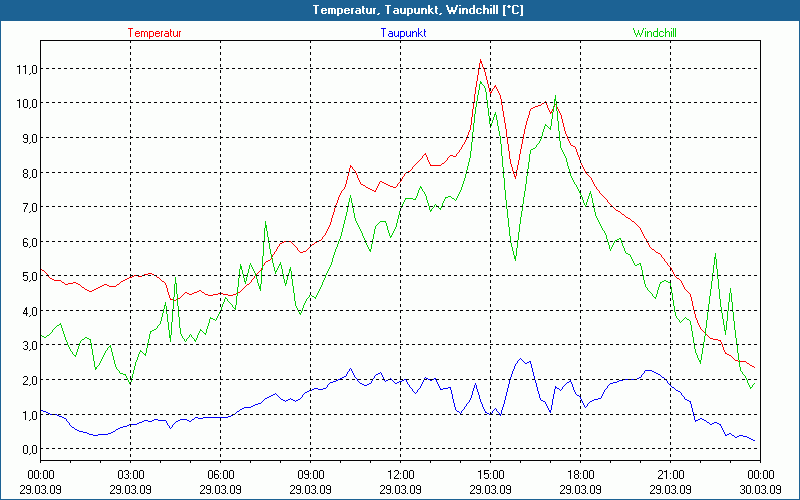Screen dimensions: 800x500
Task: Click the blue dew point peak near 16:00
Action: 520,359
